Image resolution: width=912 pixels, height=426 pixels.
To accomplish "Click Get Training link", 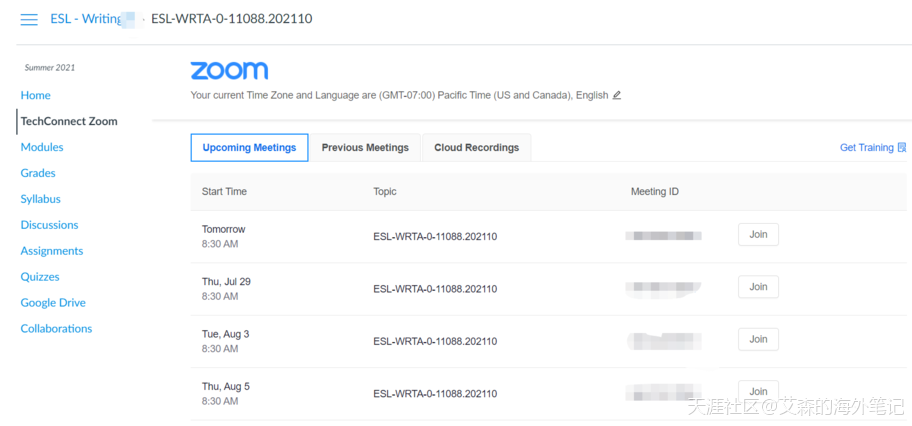I will tap(867, 147).
